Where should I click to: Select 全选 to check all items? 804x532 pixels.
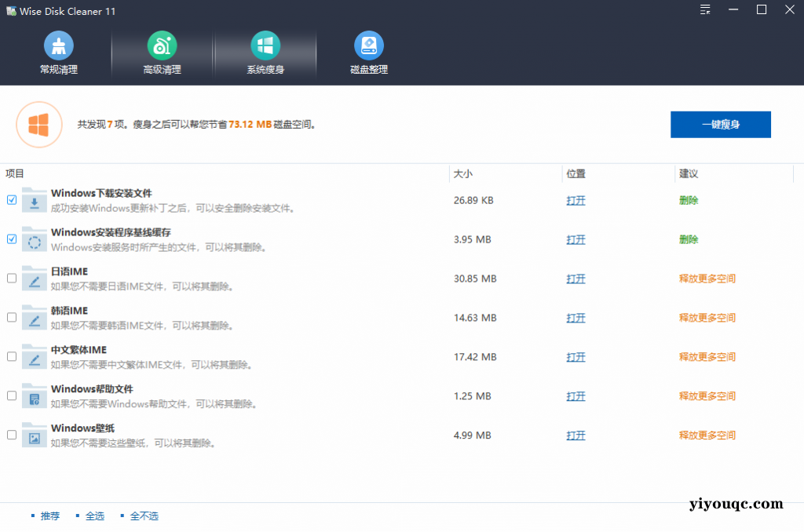pyautogui.click(x=95, y=516)
